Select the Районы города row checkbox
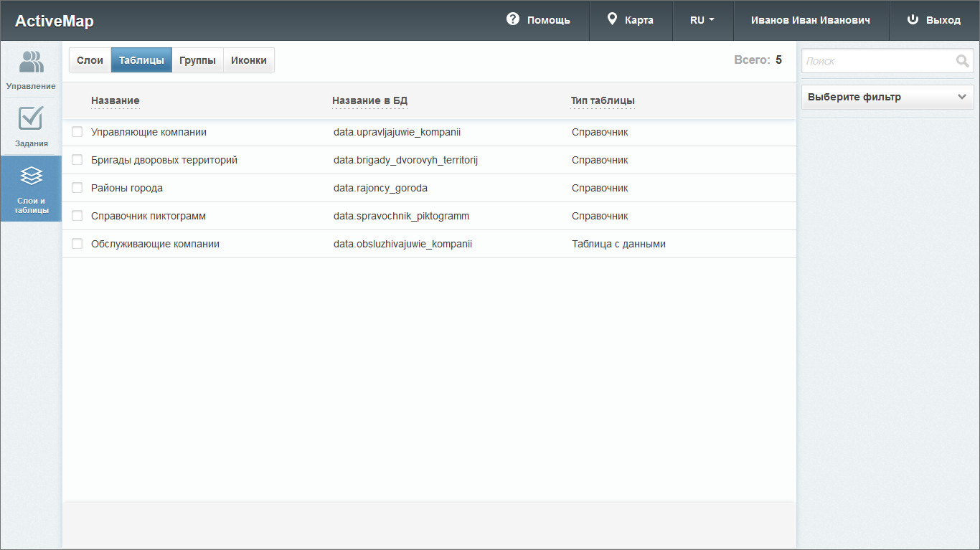Viewport: 980px width, 550px height. pos(77,188)
